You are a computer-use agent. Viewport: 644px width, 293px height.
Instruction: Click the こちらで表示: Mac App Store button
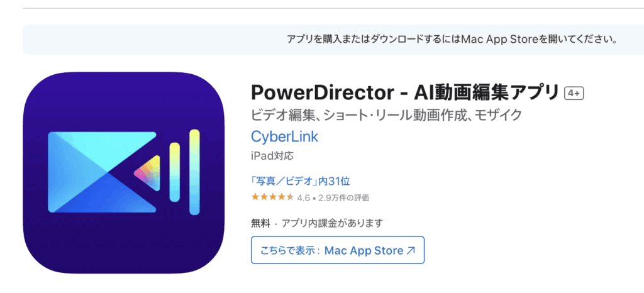click(338, 250)
